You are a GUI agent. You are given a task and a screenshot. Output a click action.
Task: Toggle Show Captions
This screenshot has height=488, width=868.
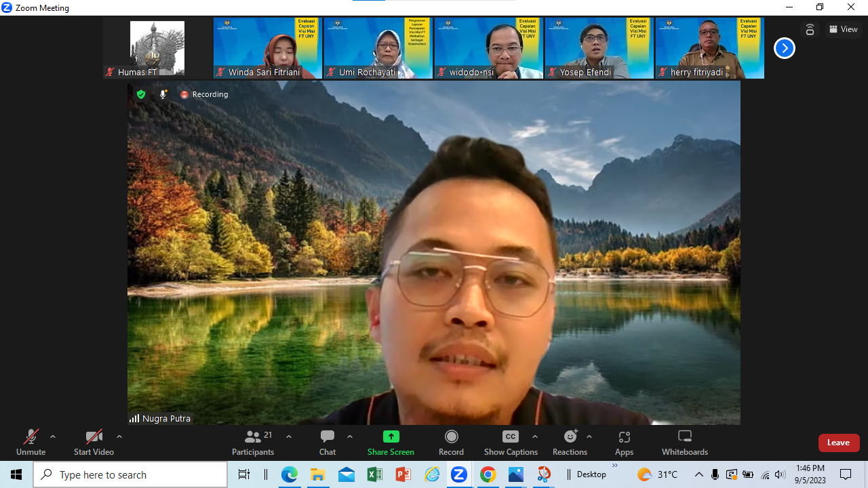point(511,442)
